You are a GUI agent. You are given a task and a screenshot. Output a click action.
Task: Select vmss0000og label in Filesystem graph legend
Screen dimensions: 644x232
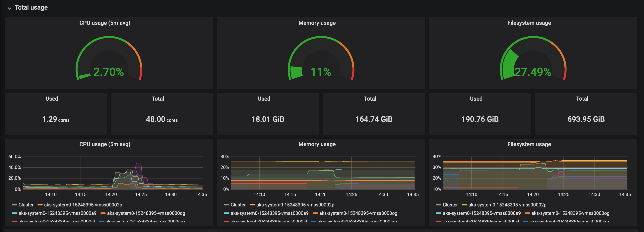570,213
